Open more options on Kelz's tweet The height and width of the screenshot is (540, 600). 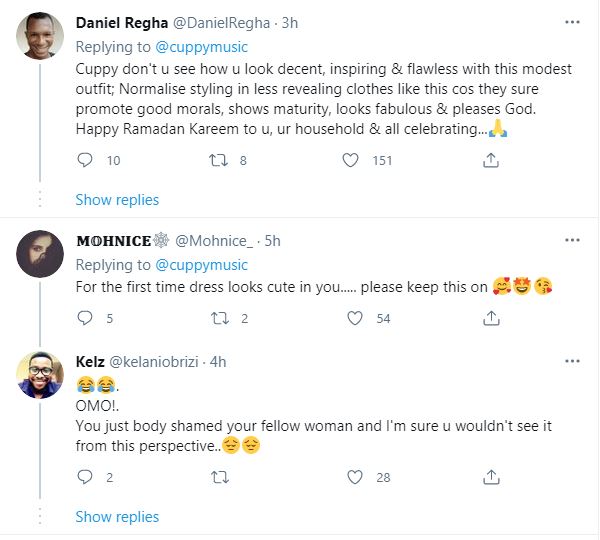571,359
